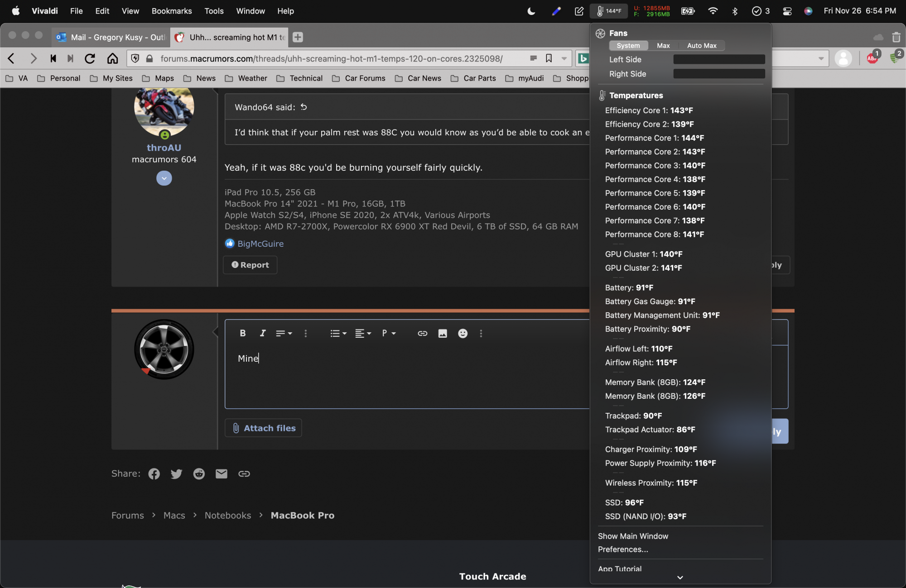Image resolution: width=906 pixels, height=588 pixels.
Task: Rewind to first page in history
Action: pos(53,58)
